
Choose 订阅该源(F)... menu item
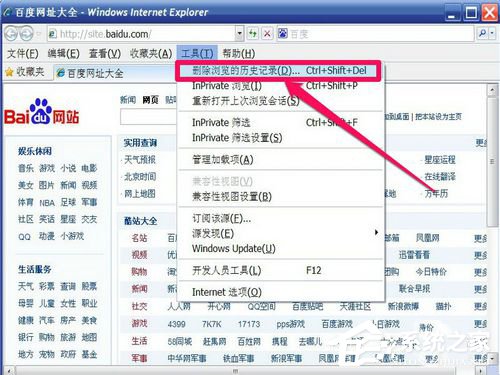pos(281,218)
